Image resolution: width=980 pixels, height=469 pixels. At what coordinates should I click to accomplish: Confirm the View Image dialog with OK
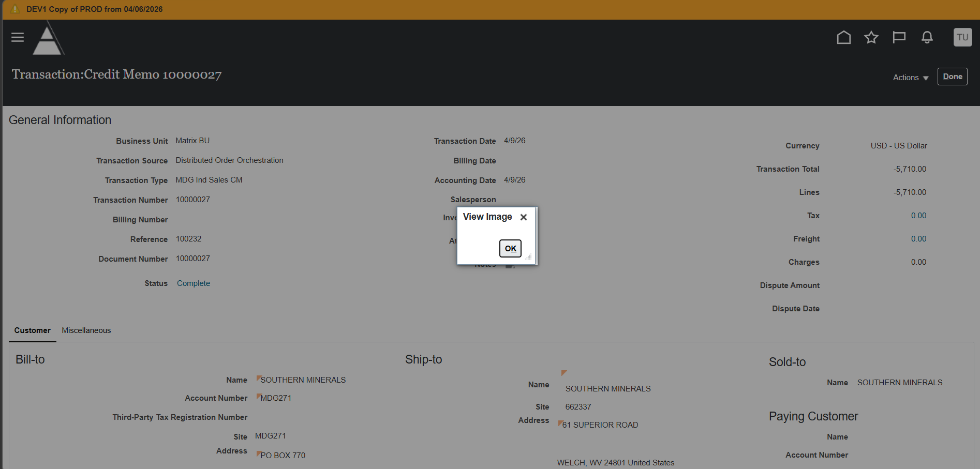[510, 248]
